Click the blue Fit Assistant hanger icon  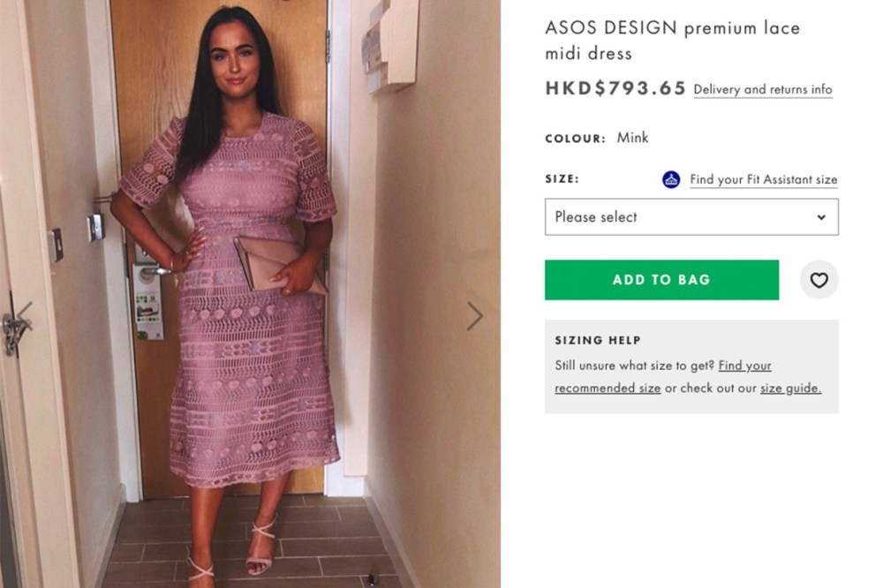[671, 180]
